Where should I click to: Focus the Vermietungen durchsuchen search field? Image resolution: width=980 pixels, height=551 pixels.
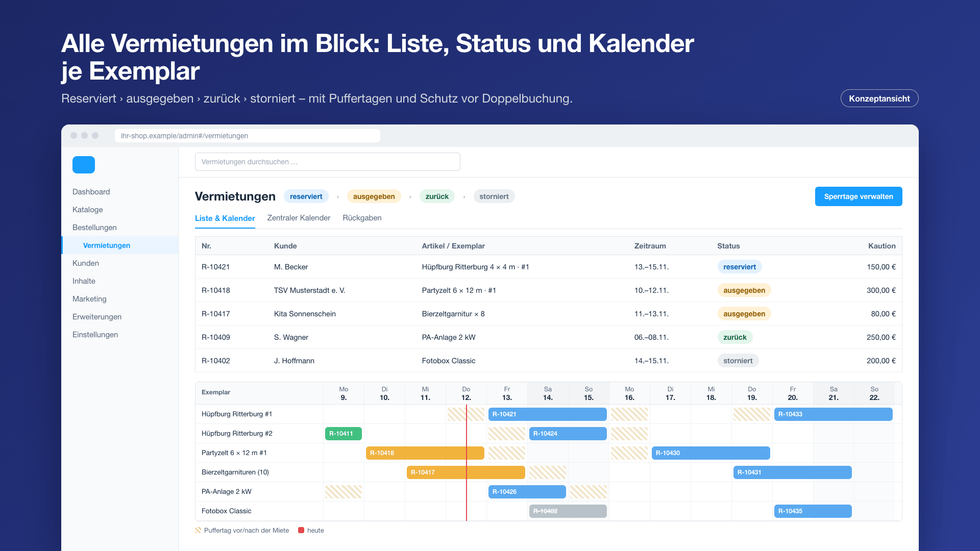coord(328,162)
